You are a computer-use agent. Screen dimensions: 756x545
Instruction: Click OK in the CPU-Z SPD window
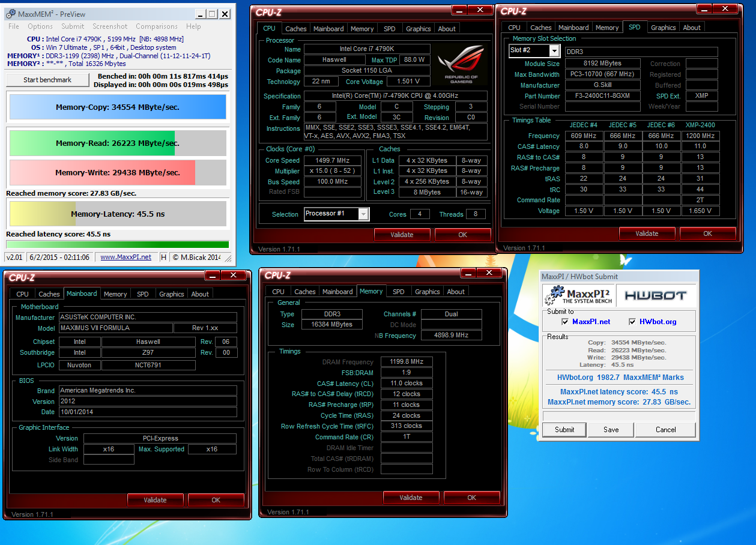[707, 233]
